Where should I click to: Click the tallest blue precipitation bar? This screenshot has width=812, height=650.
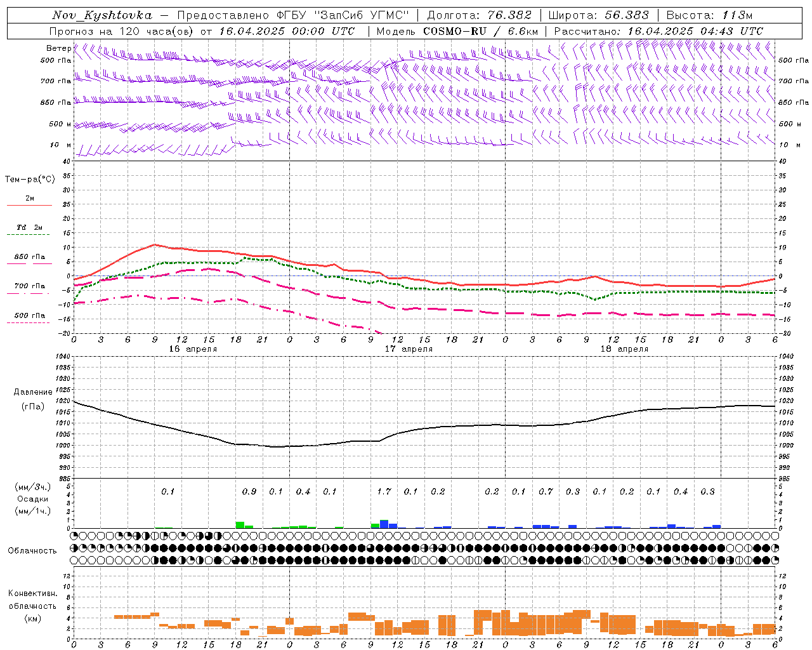(384, 524)
